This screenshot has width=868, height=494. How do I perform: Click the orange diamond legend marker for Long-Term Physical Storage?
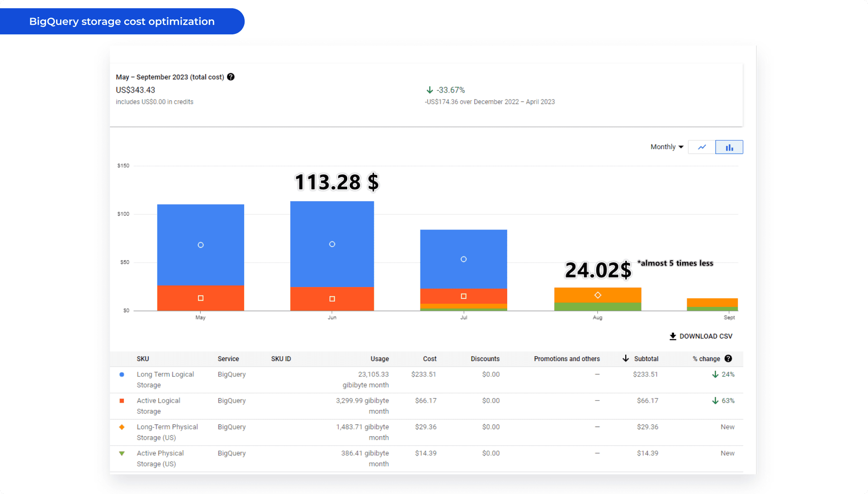coord(122,427)
